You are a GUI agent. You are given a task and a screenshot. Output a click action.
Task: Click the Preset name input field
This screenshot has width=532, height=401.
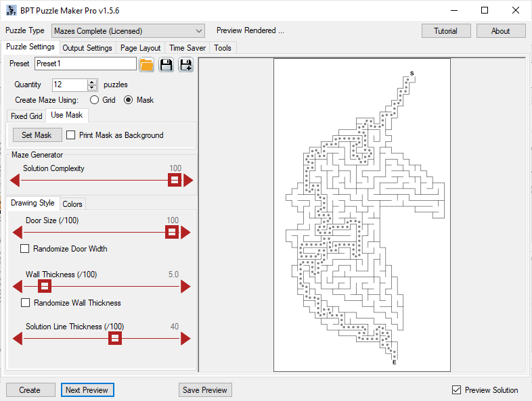(85, 64)
